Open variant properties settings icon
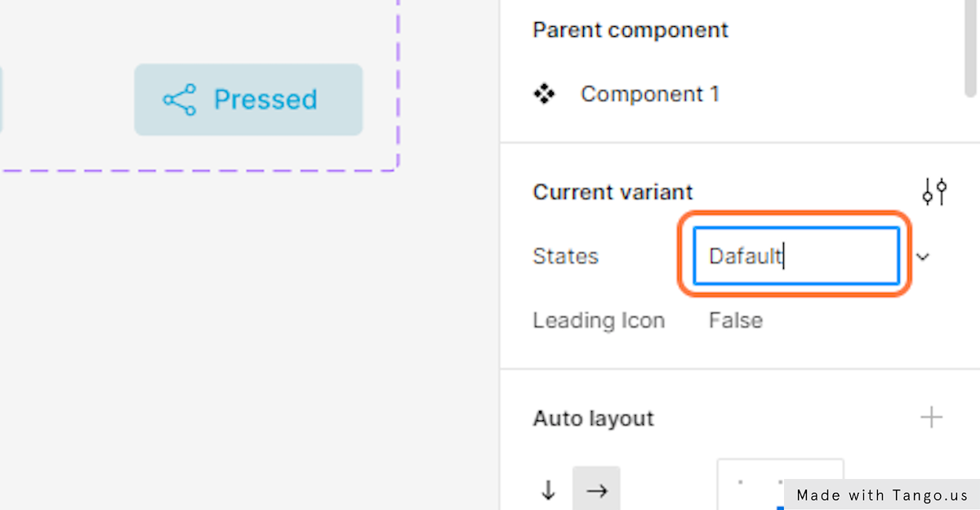Screen dimensions: 980x510 tap(934, 192)
